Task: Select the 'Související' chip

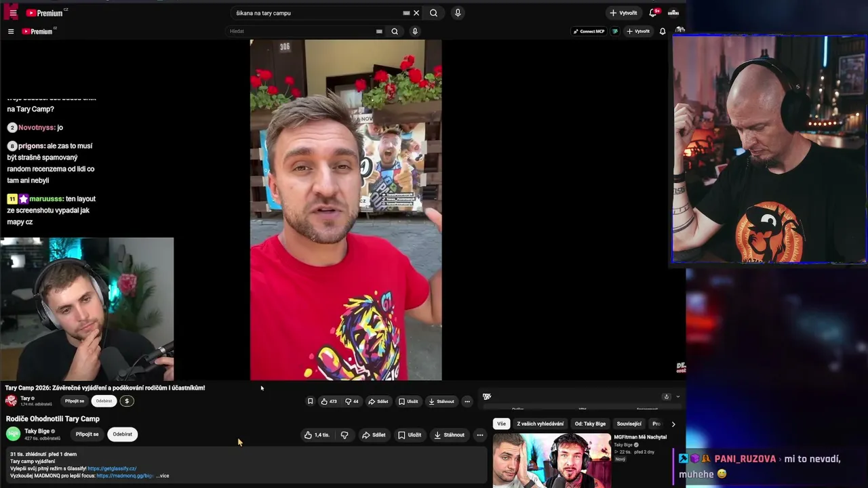Action: pyautogui.click(x=629, y=424)
